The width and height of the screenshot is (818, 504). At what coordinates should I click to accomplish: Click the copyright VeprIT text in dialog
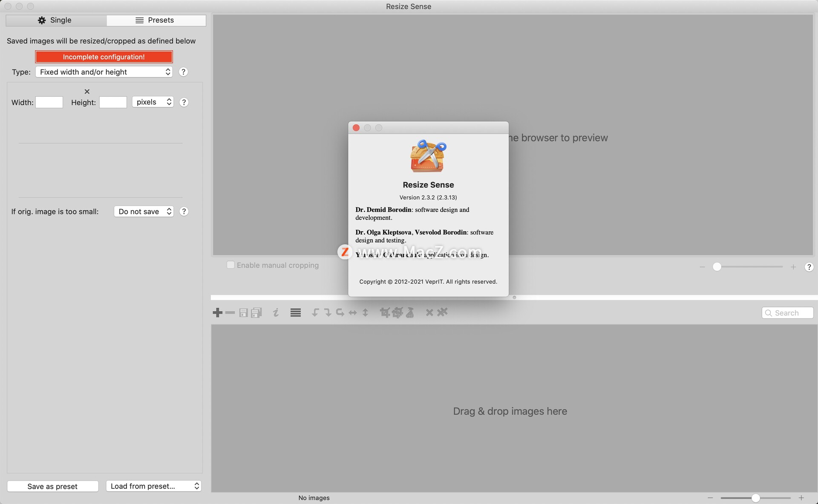tap(428, 282)
